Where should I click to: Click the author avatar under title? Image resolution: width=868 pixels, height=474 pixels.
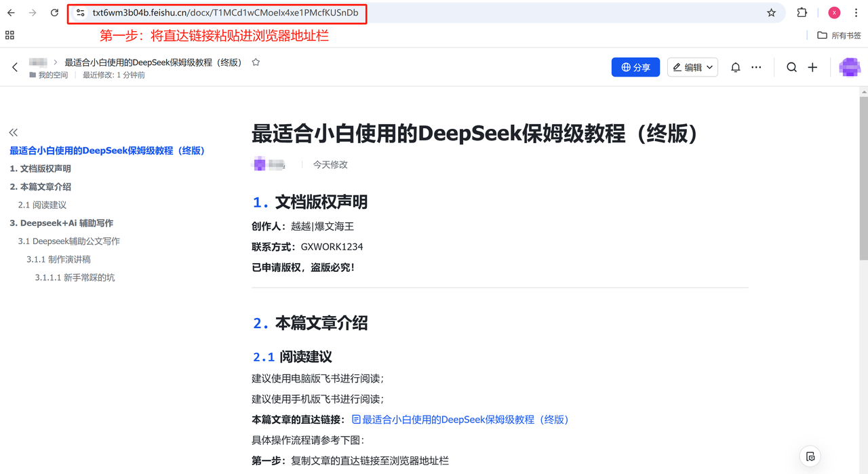click(258, 164)
